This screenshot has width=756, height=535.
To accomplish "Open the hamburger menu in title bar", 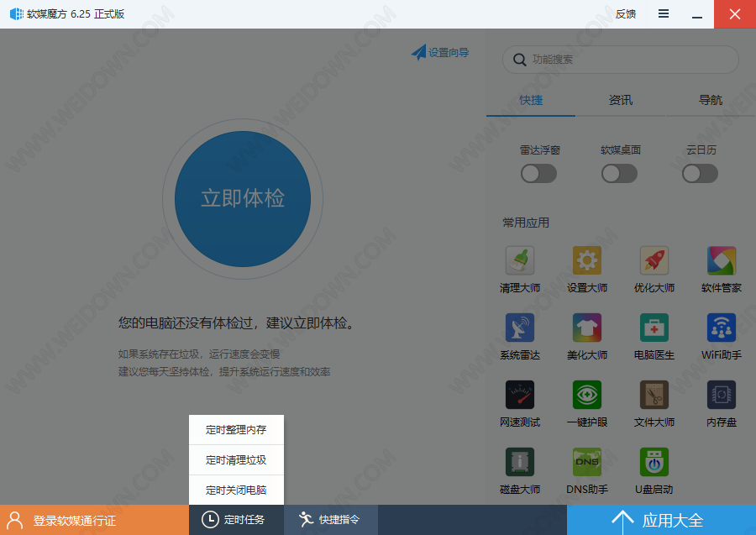I will (x=664, y=14).
